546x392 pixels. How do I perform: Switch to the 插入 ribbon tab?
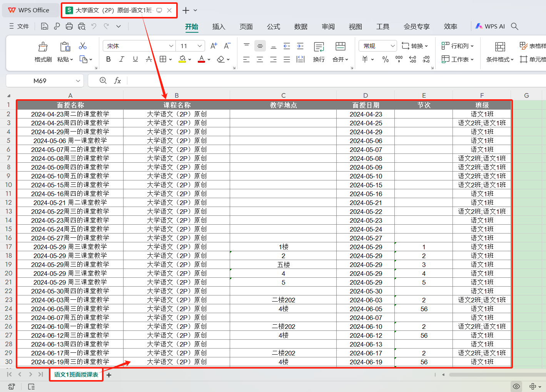(x=218, y=27)
